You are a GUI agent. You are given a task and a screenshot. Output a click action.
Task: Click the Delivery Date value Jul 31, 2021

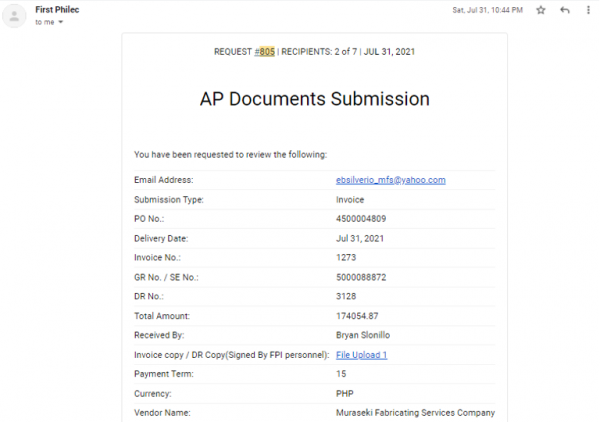(x=360, y=238)
